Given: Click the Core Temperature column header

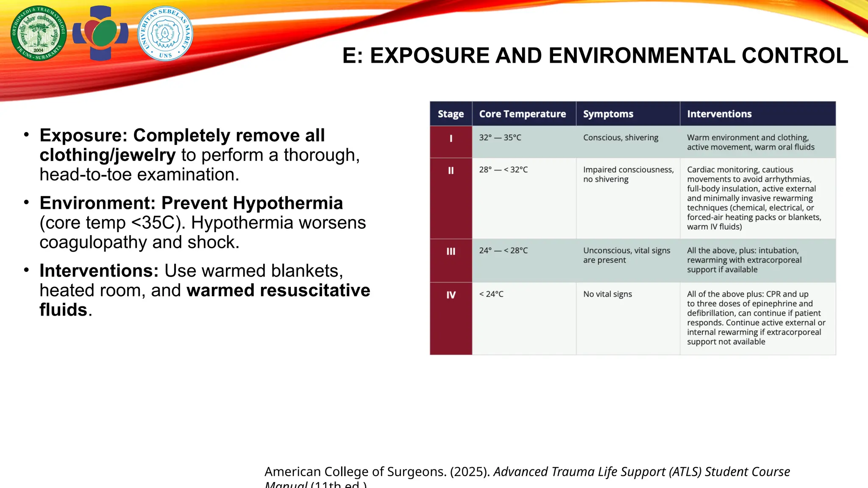Looking at the screenshot, I should (522, 114).
